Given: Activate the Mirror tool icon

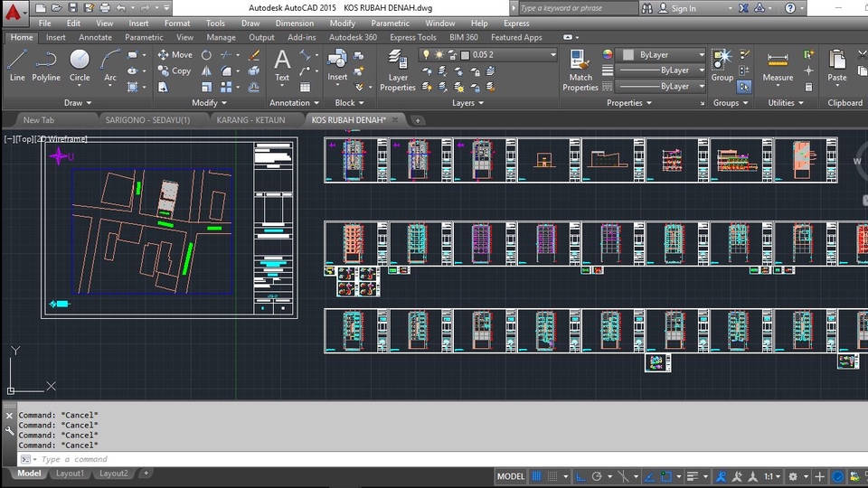Looking at the screenshot, I should coord(206,70).
